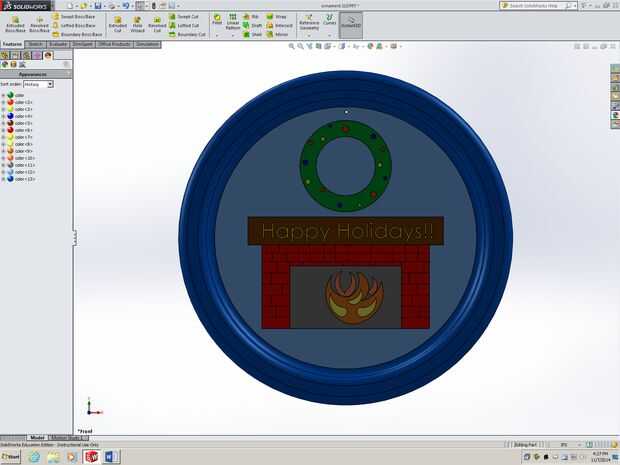Select the Happy Holidays text on model

(x=347, y=231)
